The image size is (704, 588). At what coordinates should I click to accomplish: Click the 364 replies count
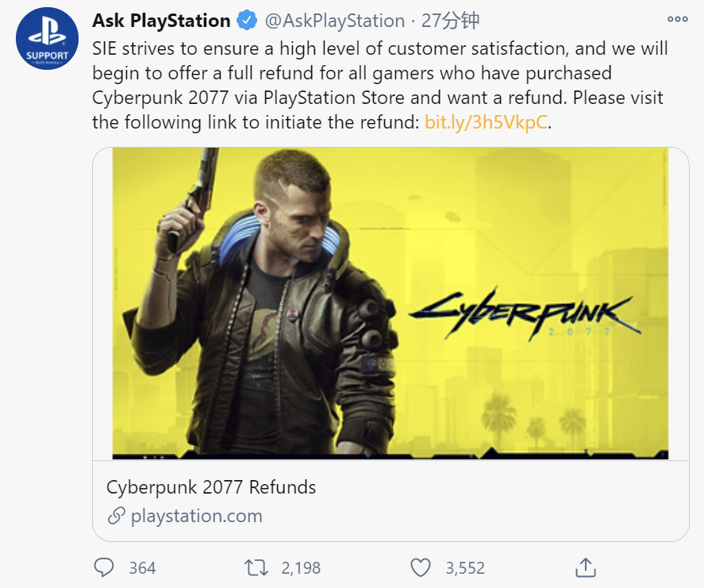tap(142, 568)
